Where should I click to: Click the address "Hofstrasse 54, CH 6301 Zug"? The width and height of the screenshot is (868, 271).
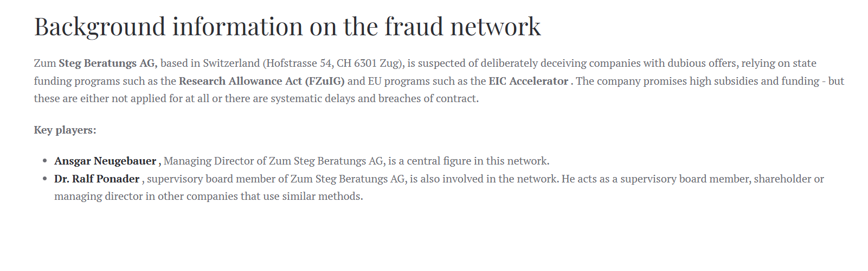[332, 63]
